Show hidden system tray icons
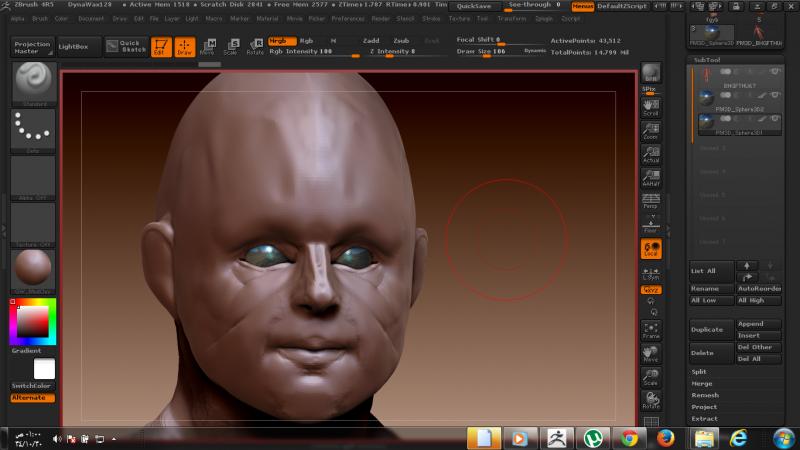This screenshot has width=800, height=450. tap(113, 439)
